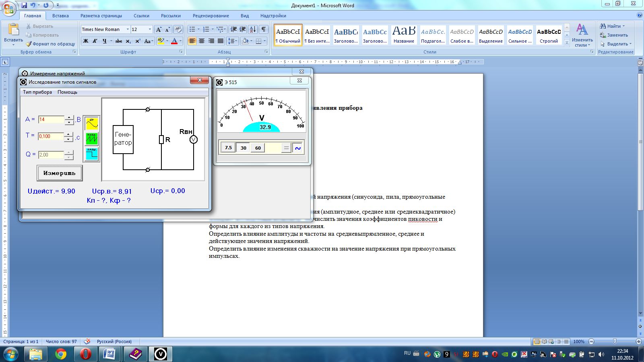Click the zoom slider handle
Screen dimensions: 644x362
615,341
